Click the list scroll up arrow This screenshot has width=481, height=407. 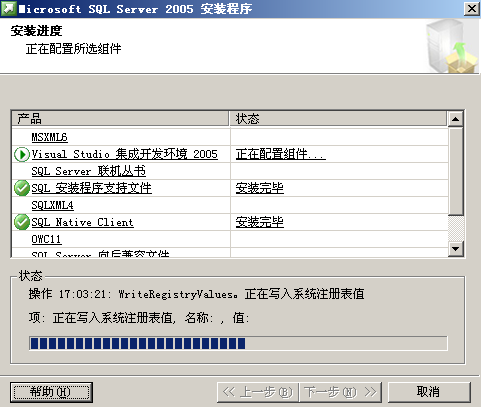coord(456,119)
